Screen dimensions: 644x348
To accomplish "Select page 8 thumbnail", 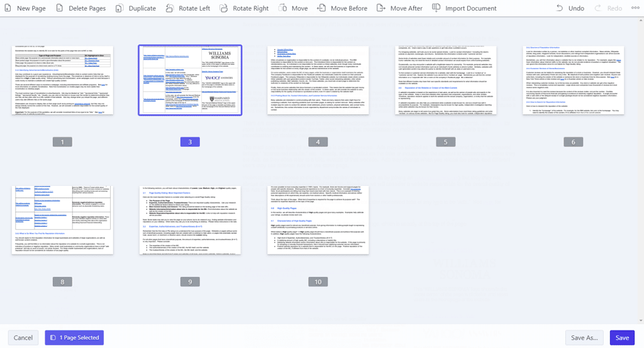I will click(62, 220).
